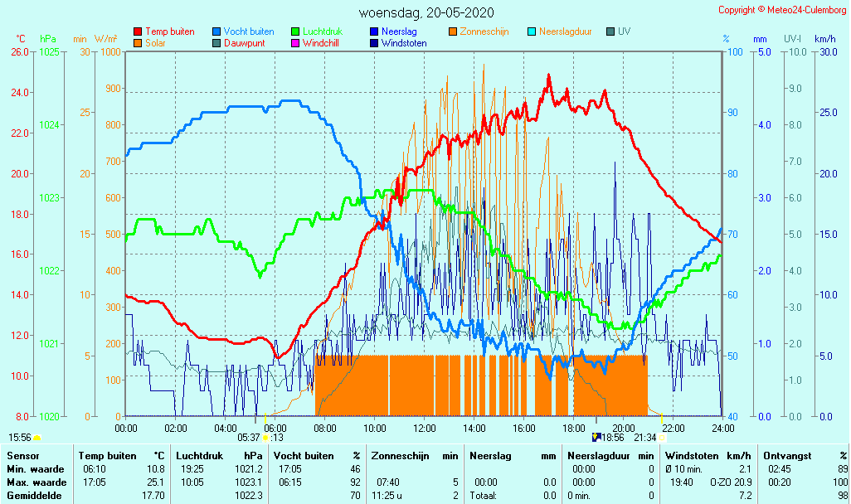Click the km/h axis unit label at top right

click(824, 39)
